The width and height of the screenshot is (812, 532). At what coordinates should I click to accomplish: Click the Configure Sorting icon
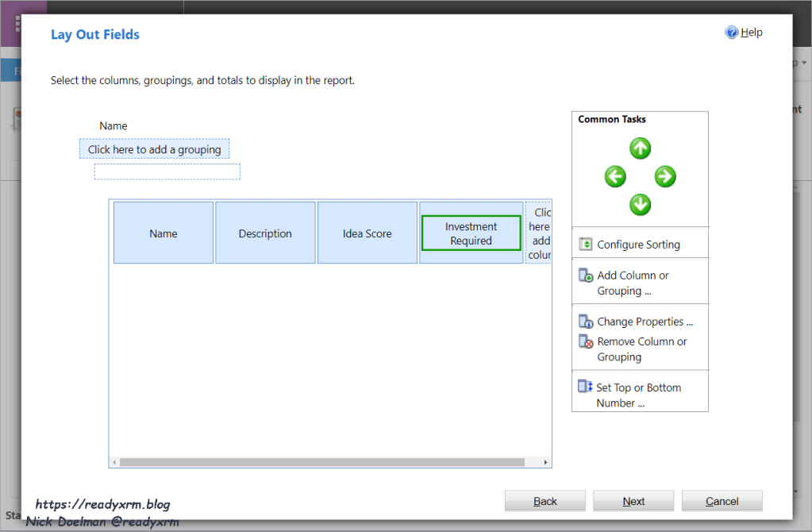coord(586,245)
